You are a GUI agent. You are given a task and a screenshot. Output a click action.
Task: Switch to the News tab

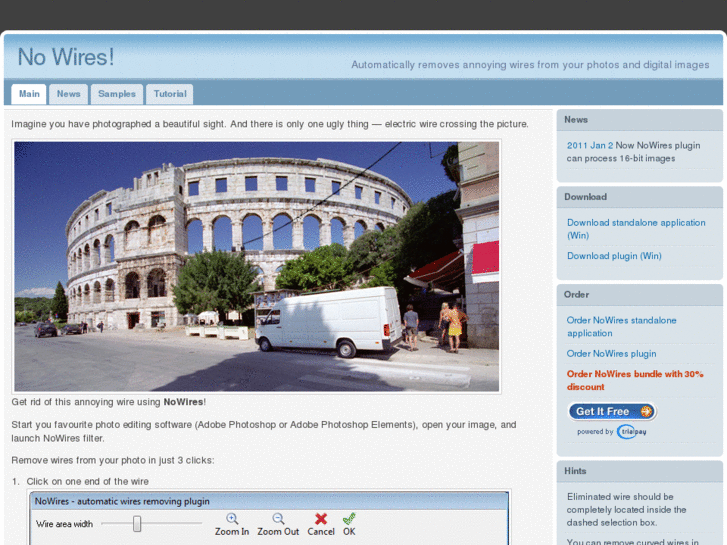69,94
